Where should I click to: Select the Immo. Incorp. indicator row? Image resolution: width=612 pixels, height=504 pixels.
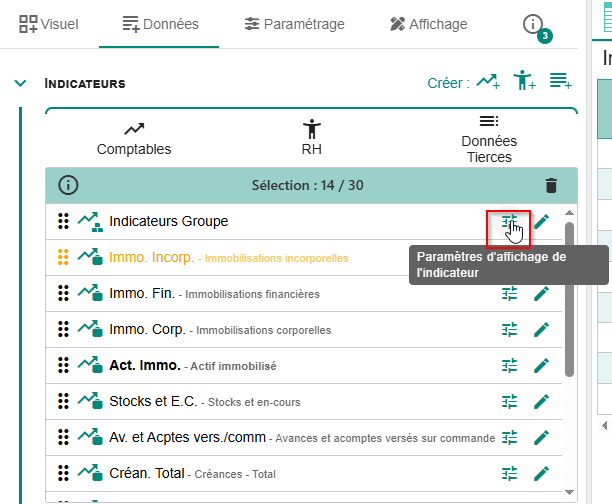pyautogui.click(x=228, y=257)
